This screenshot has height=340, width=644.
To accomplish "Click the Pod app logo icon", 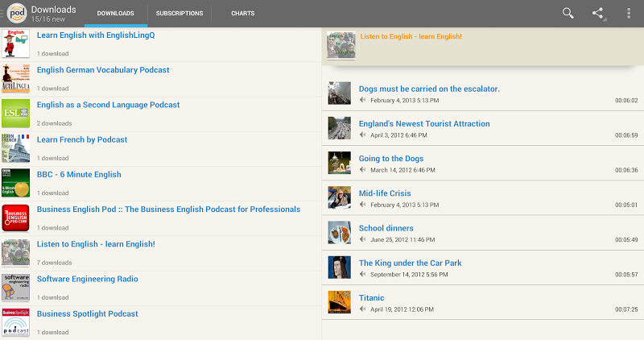I will 15,13.
